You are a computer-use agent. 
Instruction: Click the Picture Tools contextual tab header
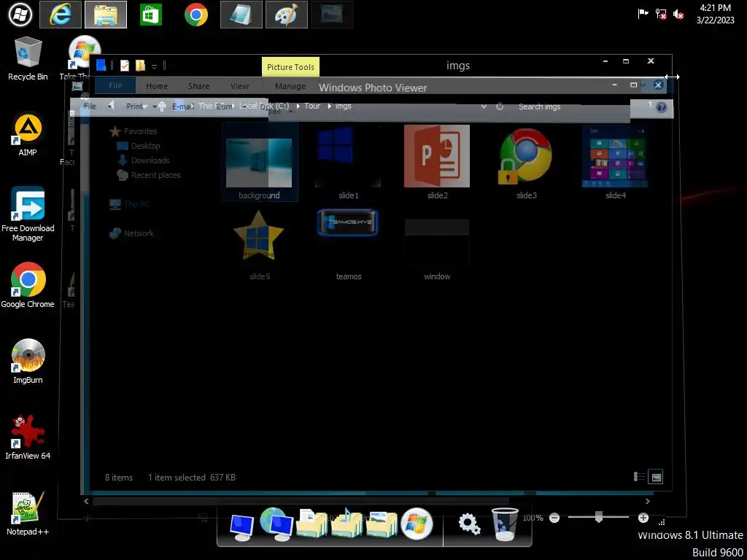[290, 67]
